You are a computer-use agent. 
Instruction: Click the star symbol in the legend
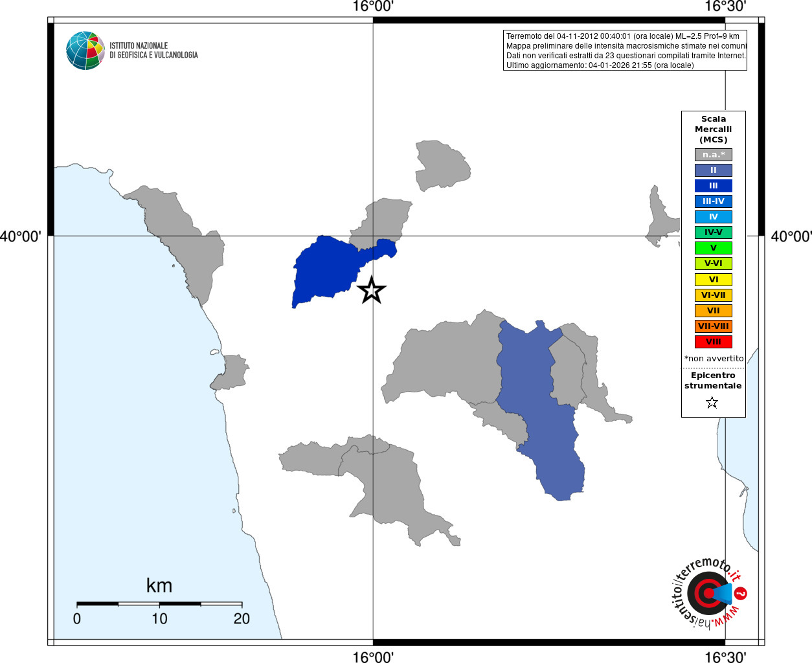point(712,403)
